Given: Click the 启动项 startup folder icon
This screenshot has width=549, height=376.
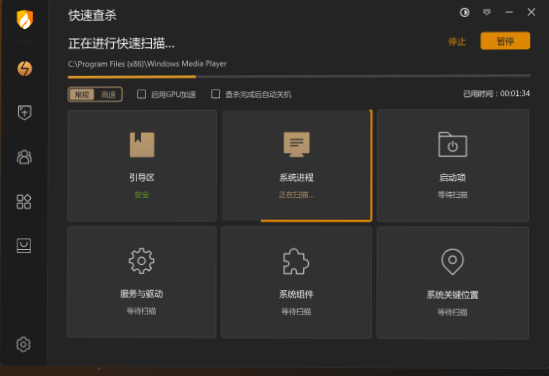Looking at the screenshot, I should point(452,144).
